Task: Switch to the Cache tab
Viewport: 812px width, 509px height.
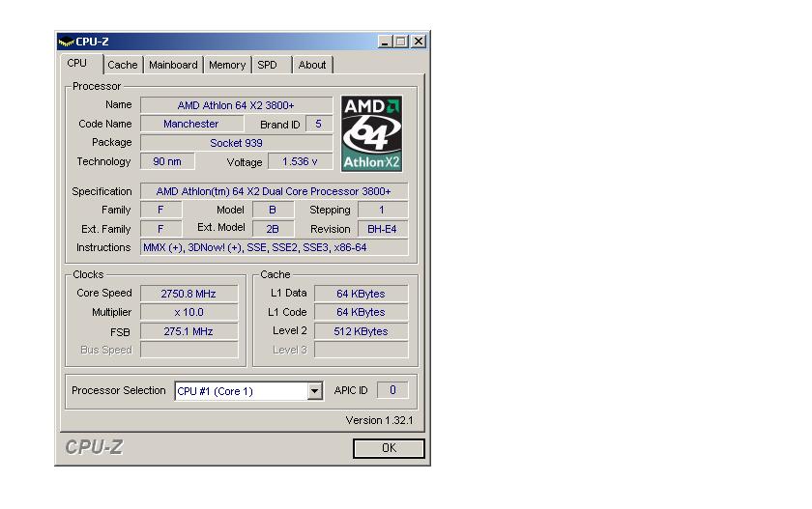Action: [x=122, y=65]
